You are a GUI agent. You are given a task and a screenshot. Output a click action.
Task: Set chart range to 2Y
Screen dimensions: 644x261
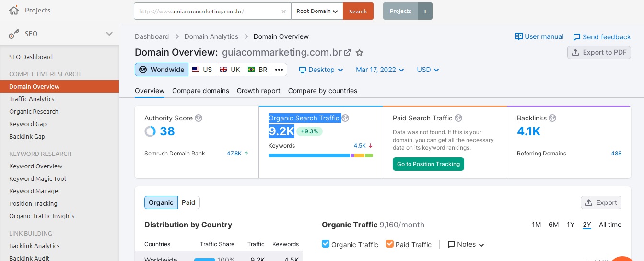pyautogui.click(x=587, y=225)
